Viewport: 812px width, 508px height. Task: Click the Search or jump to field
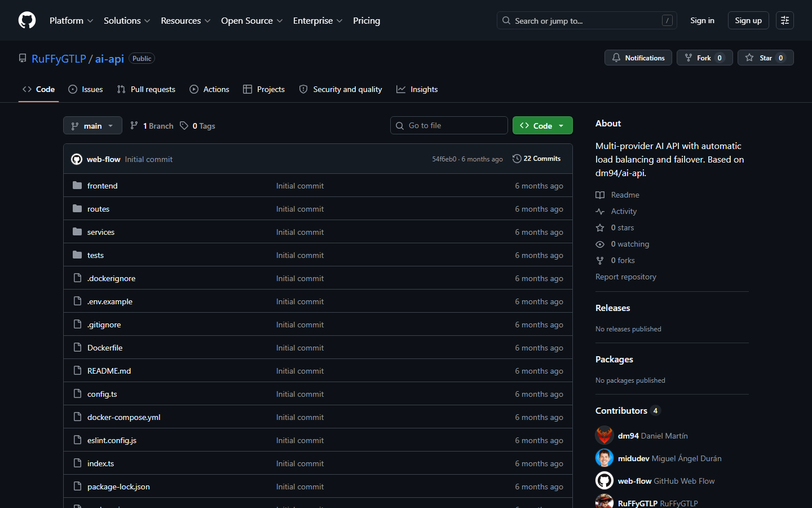pyautogui.click(x=586, y=20)
